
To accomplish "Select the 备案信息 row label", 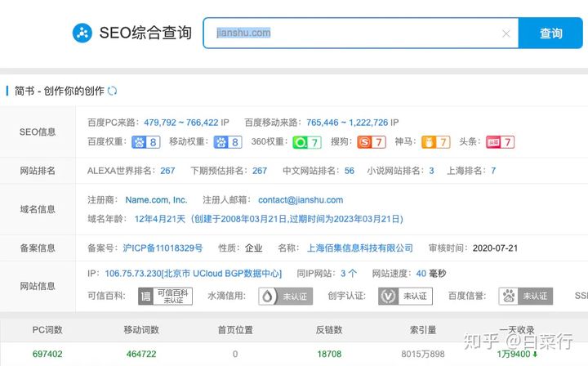I will click(38, 248).
